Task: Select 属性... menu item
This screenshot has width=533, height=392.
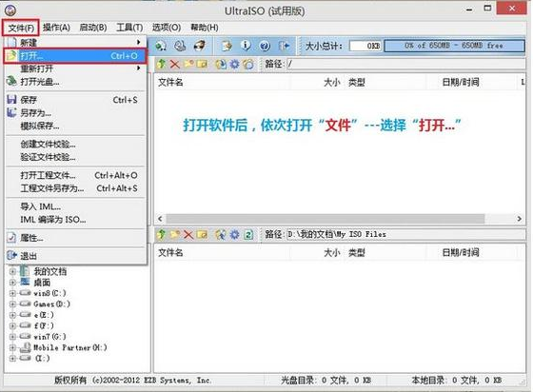Action: pyautogui.click(x=75, y=238)
